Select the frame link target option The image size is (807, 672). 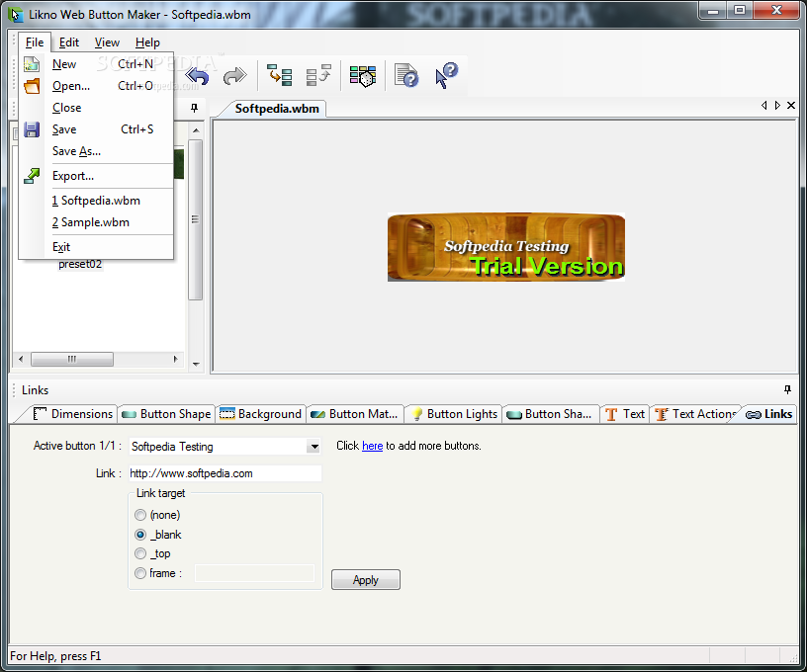[x=140, y=573]
